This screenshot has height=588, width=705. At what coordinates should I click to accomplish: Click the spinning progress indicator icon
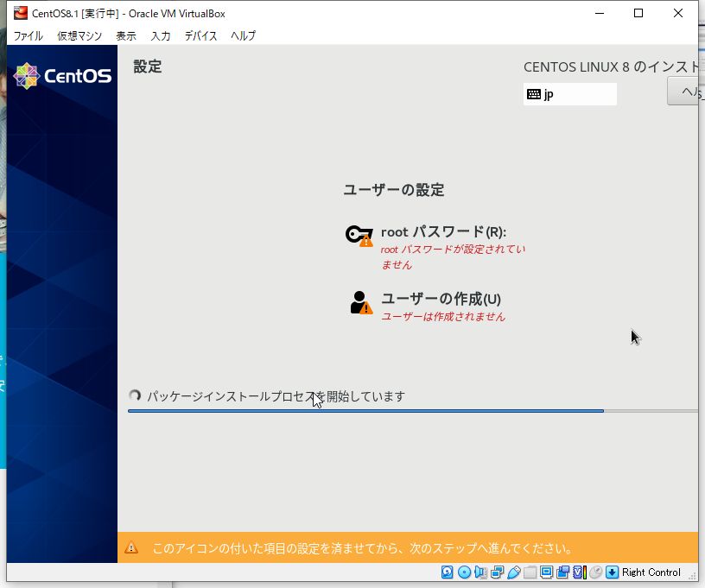pyautogui.click(x=135, y=395)
